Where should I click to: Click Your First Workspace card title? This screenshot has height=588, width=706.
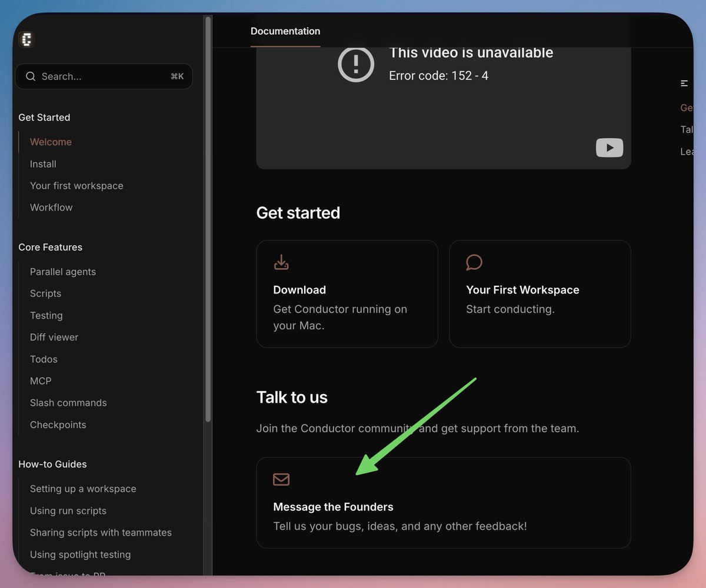522,290
